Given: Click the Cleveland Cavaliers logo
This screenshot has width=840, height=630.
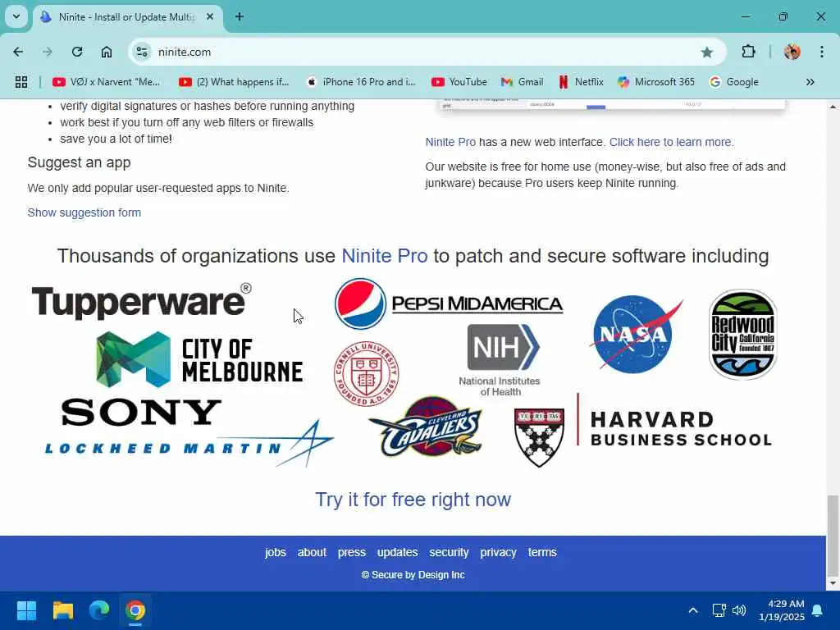Looking at the screenshot, I should click(426, 427).
